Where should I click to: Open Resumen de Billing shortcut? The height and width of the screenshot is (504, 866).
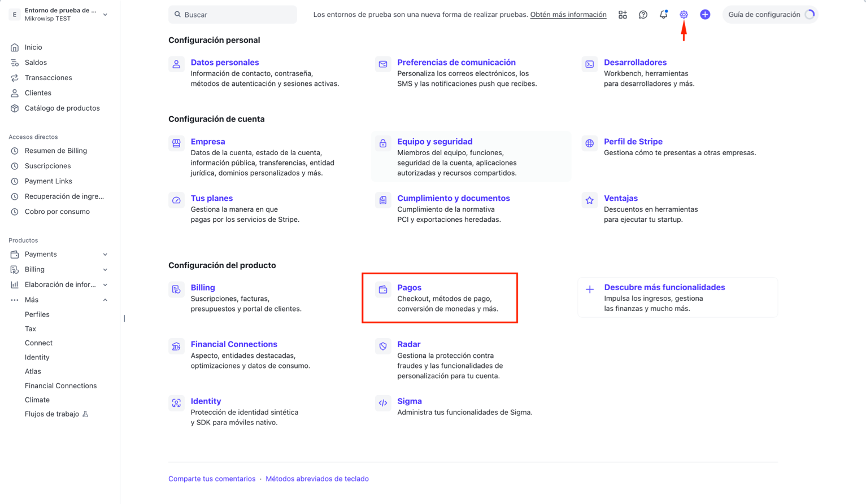point(55,151)
